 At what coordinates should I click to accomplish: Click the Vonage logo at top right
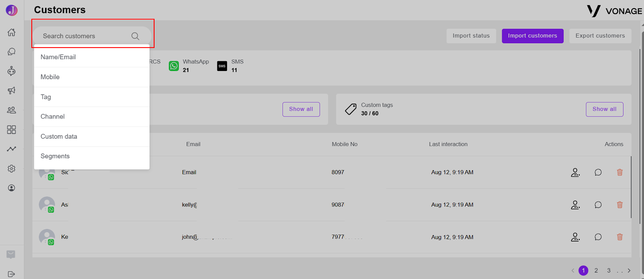tap(614, 11)
